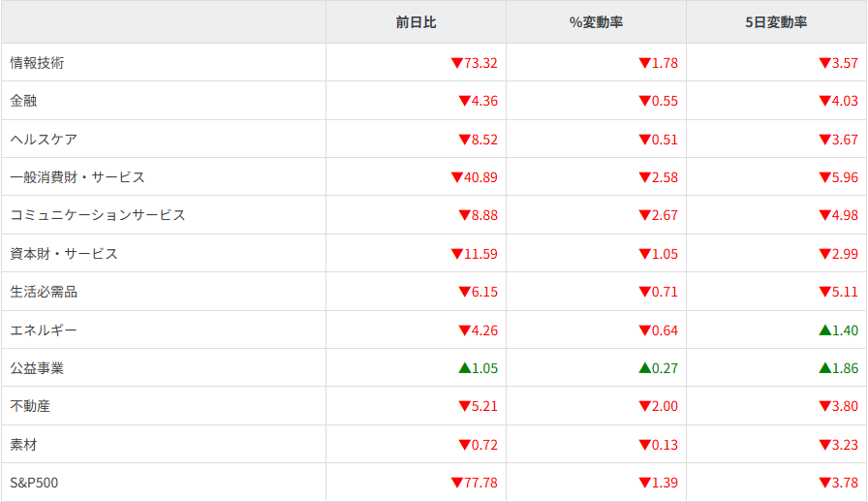Sort by the 前日比 column header

(x=415, y=22)
